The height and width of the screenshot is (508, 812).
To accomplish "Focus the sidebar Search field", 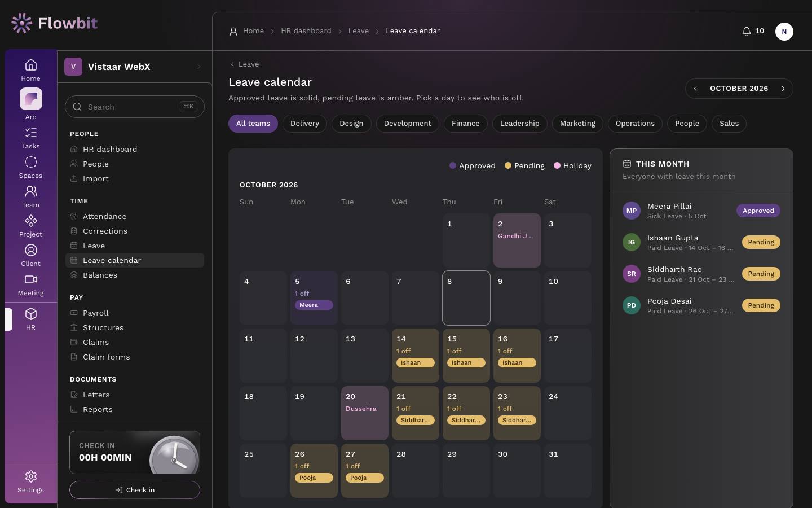I will [135, 107].
